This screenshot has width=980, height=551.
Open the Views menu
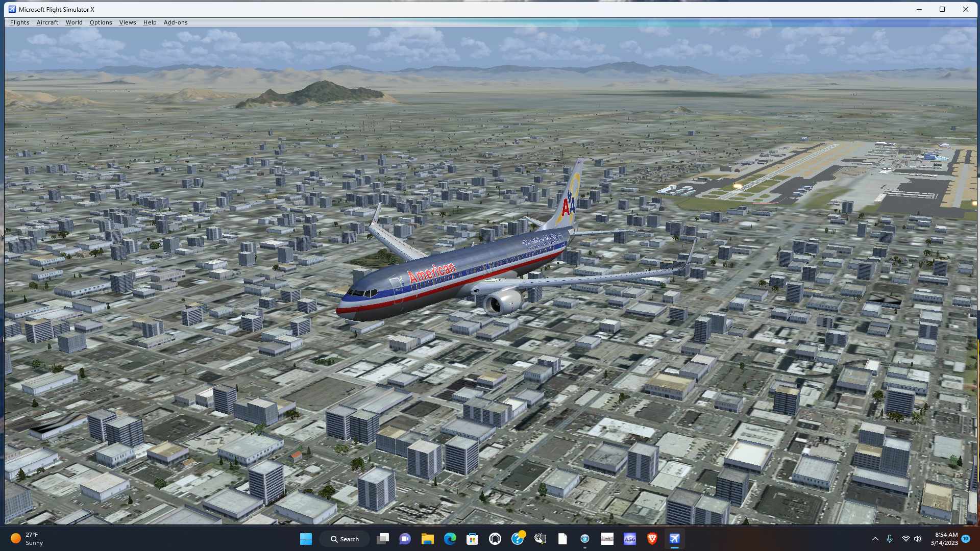click(x=128, y=22)
